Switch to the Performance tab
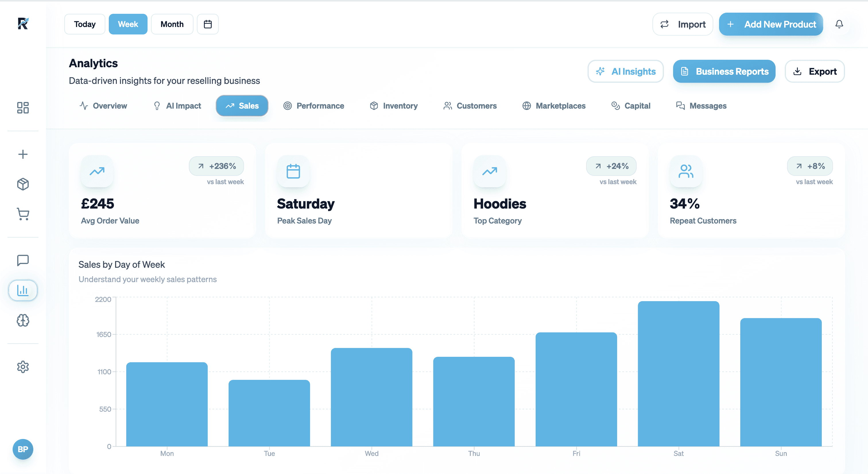868x474 pixels. tap(313, 106)
